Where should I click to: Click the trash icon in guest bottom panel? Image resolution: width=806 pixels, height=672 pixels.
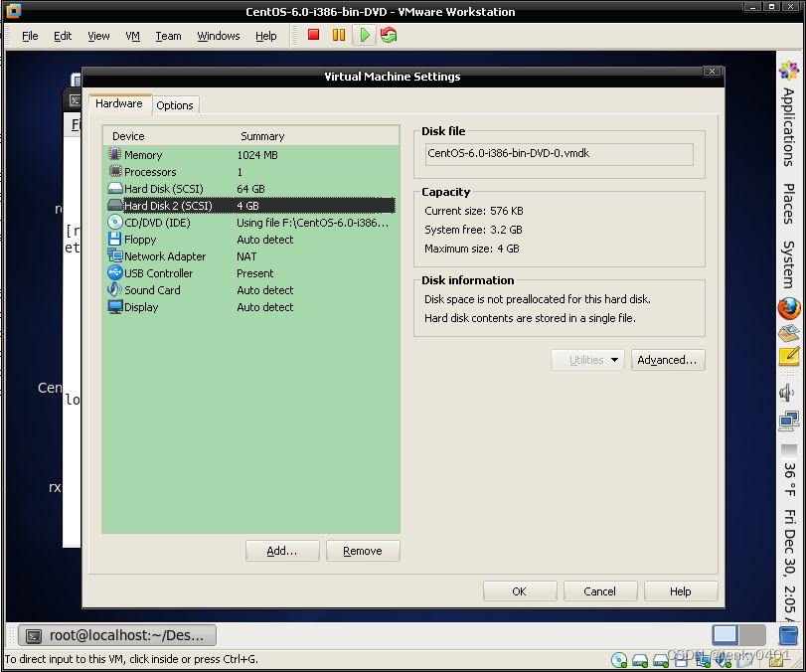788,635
